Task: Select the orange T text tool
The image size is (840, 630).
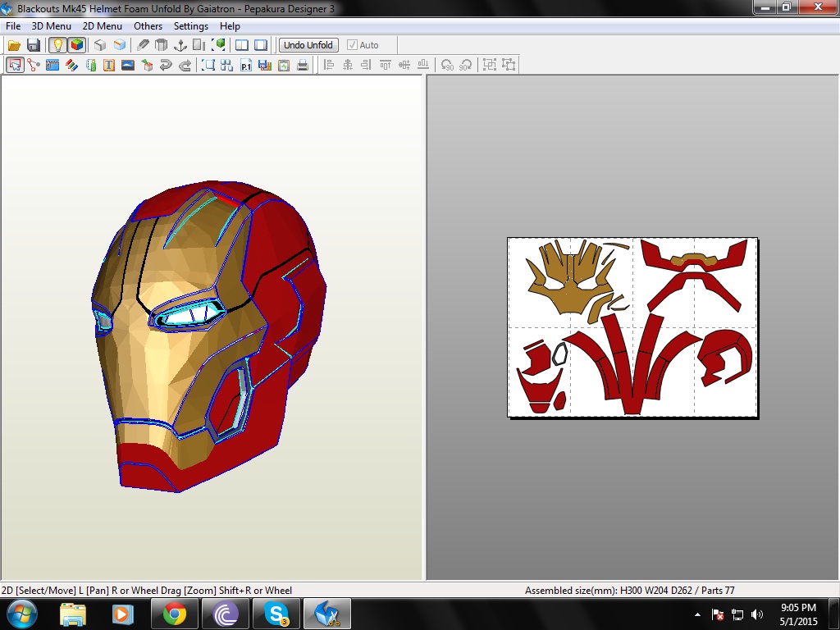Action: click(x=109, y=66)
